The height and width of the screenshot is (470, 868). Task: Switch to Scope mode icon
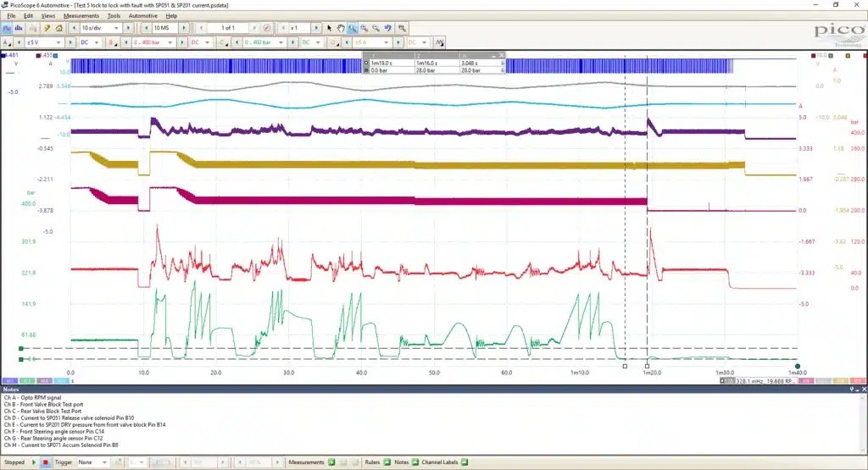point(7,28)
